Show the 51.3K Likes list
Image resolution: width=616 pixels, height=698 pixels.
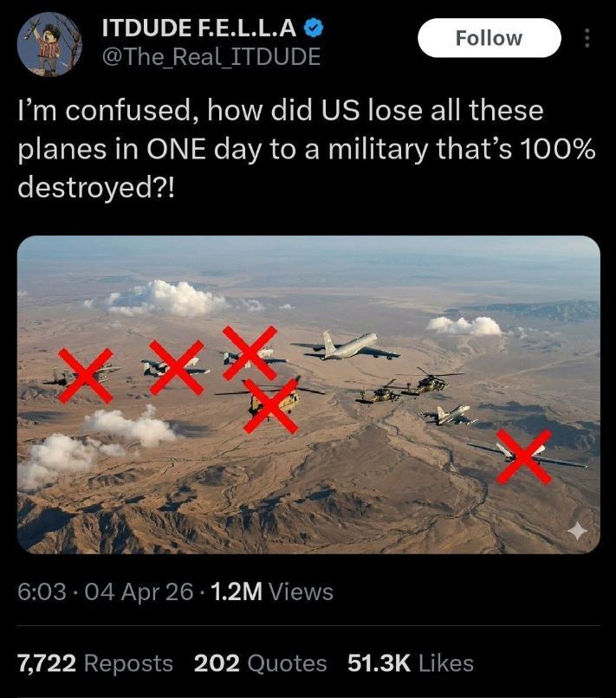tap(410, 663)
